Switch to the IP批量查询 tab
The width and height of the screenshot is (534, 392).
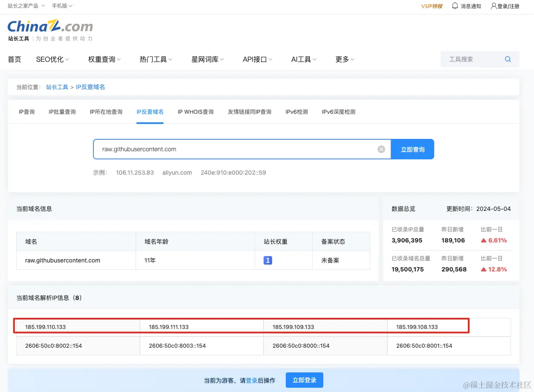pyautogui.click(x=62, y=112)
